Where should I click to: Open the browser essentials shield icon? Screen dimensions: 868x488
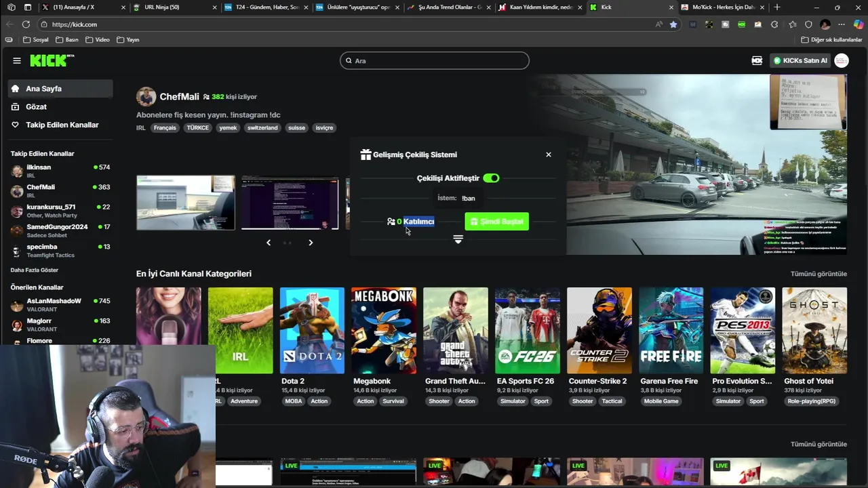[808, 24]
